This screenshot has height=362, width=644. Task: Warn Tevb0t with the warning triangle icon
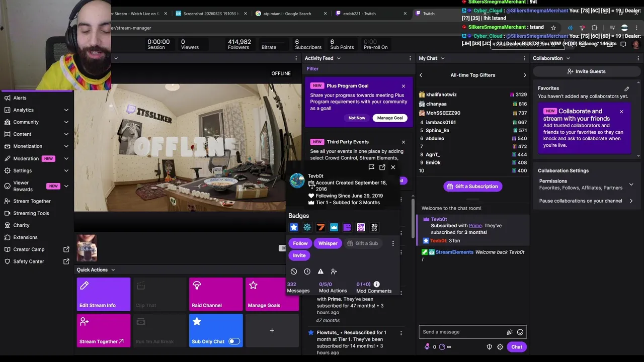coord(320,271)
